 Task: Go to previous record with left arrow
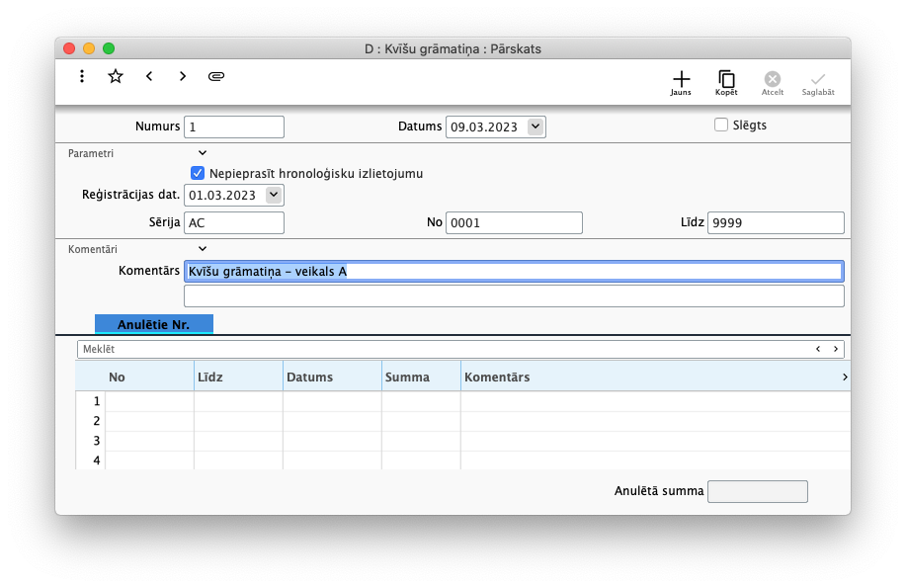pos(149,76)
